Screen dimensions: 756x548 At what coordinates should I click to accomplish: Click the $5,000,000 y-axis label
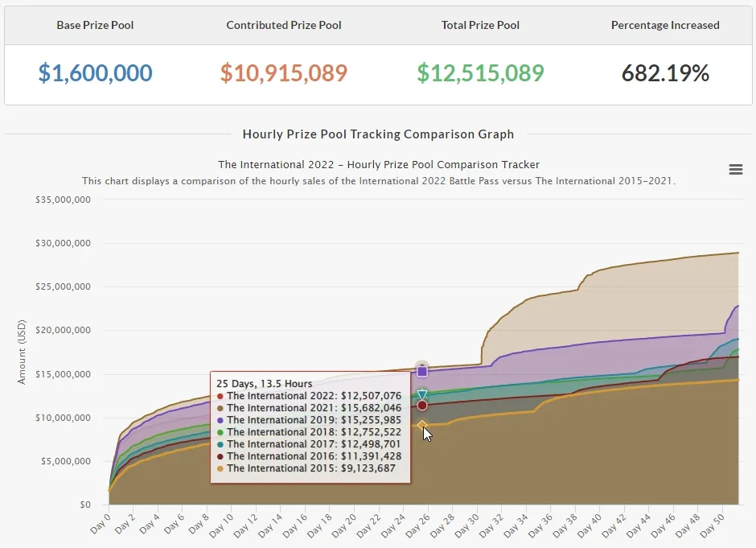(66, 461)
